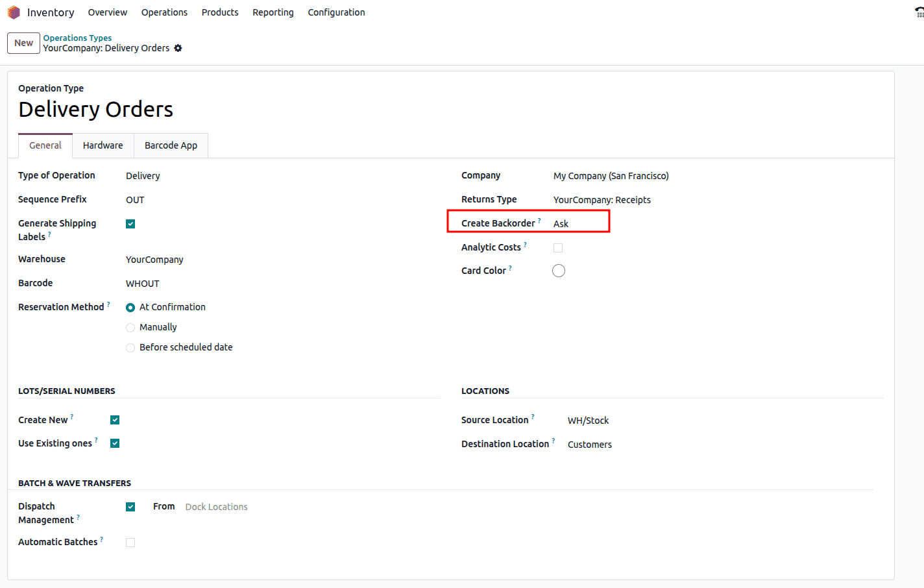
Task: Toggle Dispatch Management checkbox
Action: (x=130, y=507)
